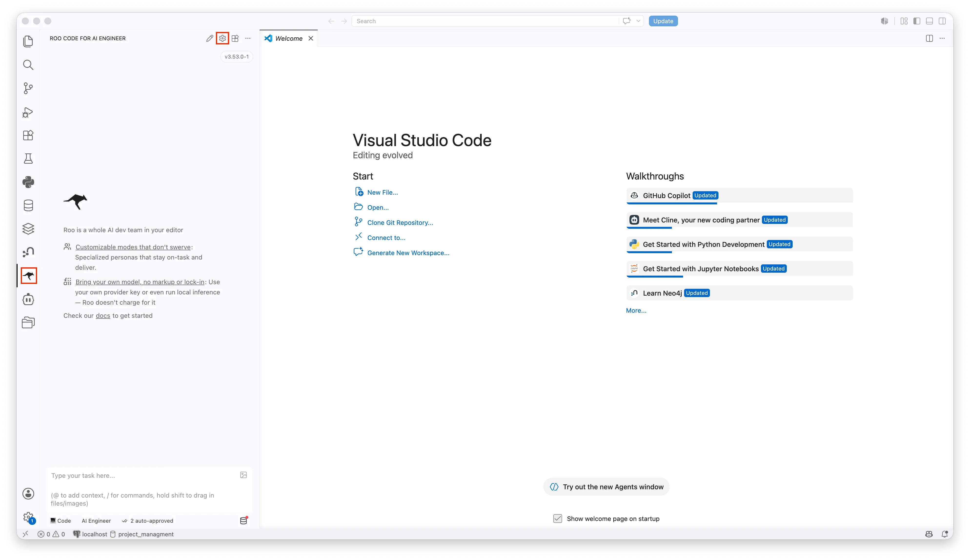Open the project folders activity bar icon
The height and width of the screenshot is (560, 970).
click(28, 322)
